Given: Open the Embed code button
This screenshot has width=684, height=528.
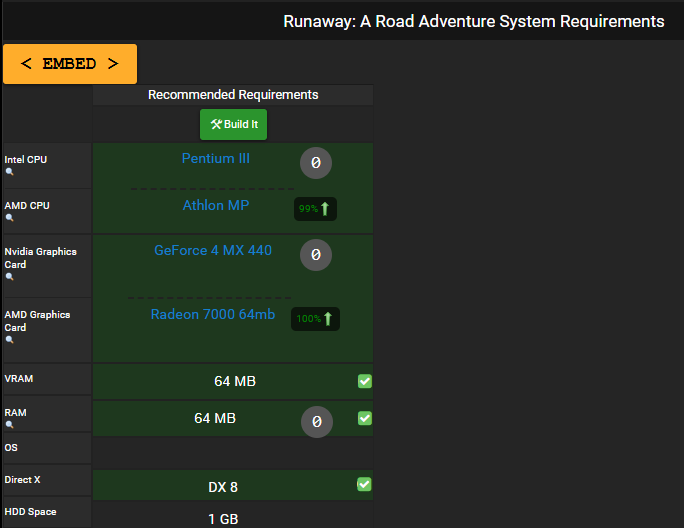Looking at the screenshot, I should [70, 64].
